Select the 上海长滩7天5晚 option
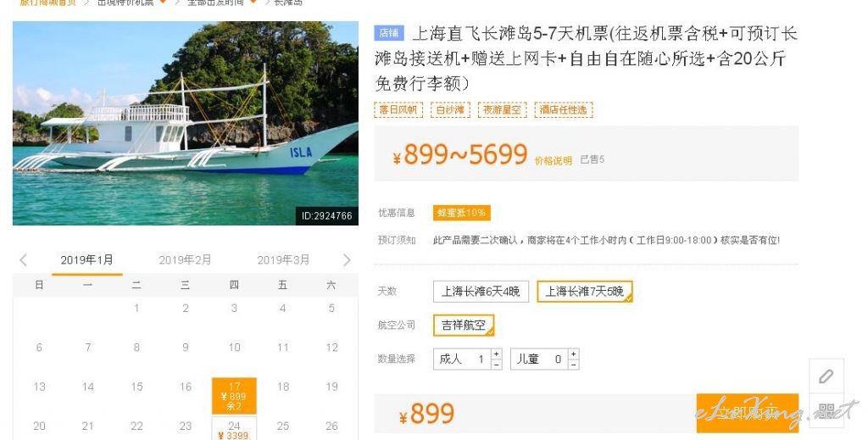The height and width of the screenshot is (440, 868). coord(585,292)
